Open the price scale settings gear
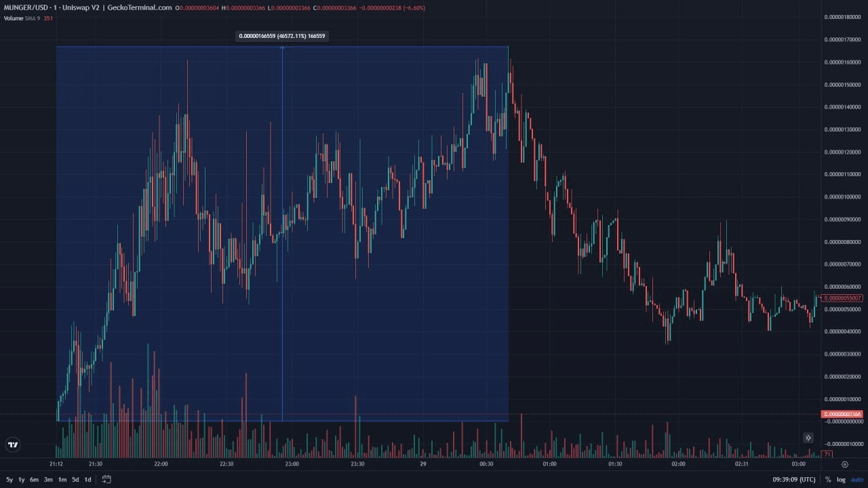868x488 pixels. pyautogui.click(x=846, y=464)
